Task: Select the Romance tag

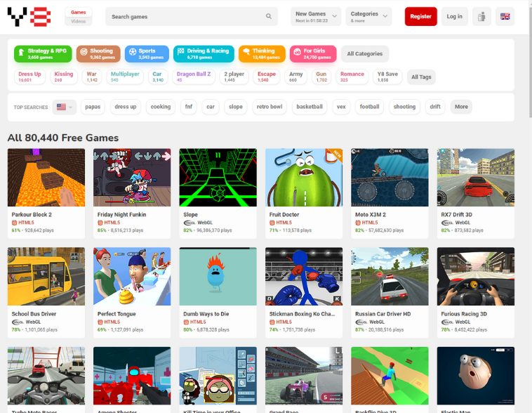Action: point(352,77)
